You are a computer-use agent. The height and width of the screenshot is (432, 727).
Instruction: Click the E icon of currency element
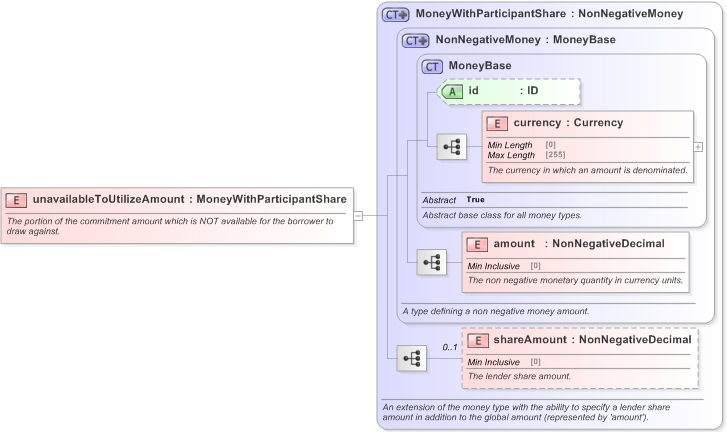point(497,124)
